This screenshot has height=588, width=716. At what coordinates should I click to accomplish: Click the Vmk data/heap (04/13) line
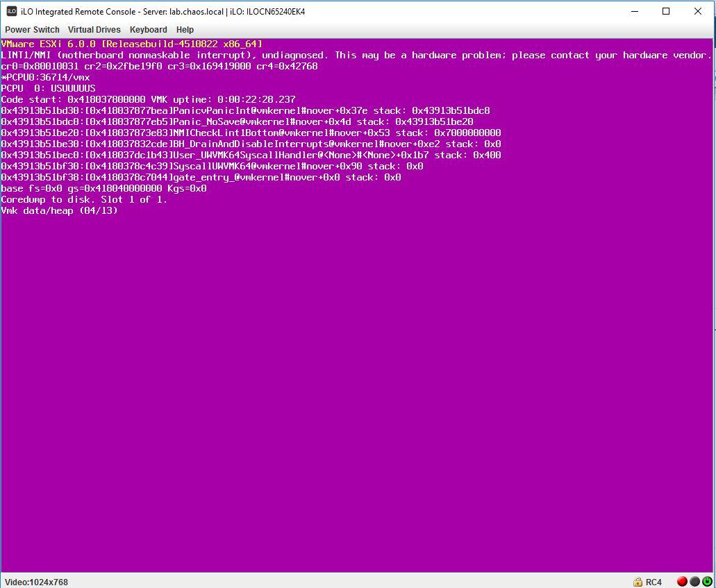point(59,210)
